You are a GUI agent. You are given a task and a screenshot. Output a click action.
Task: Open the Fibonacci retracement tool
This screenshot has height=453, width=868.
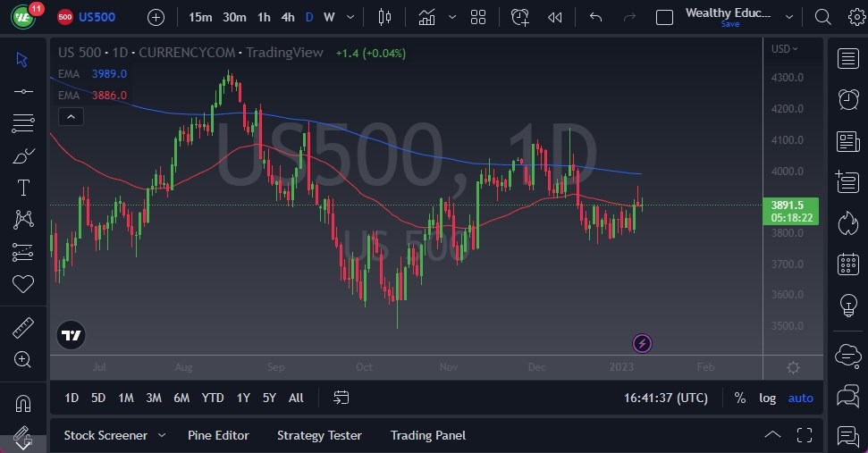pos(23,123)
